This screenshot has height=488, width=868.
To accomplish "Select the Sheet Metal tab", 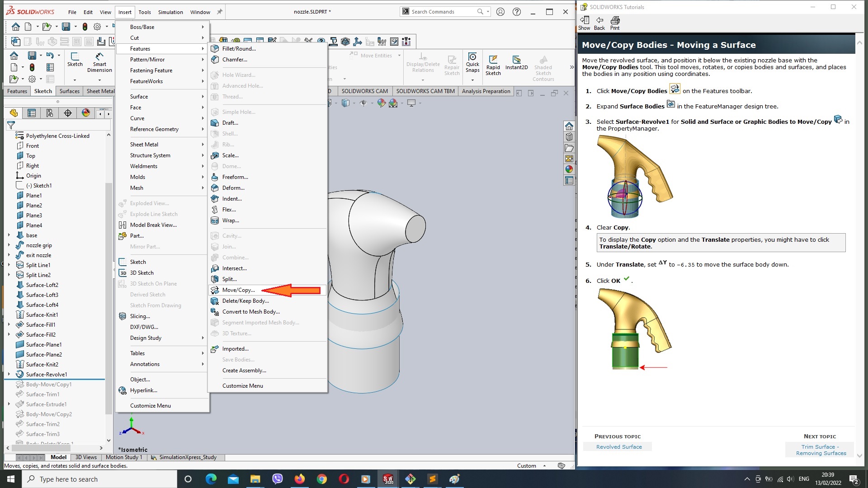I will (x=101, y=90).
